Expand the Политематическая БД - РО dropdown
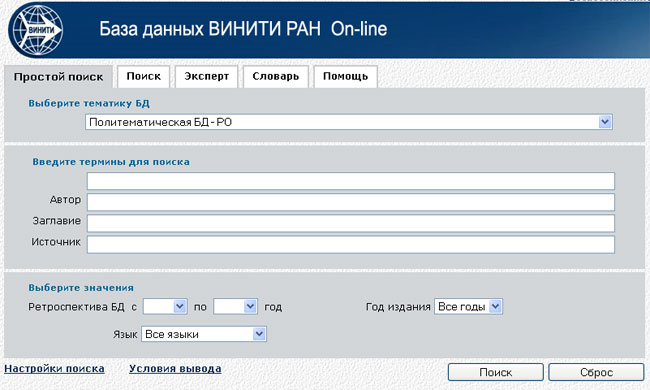 pyautogui.click(x=349, y=122)
